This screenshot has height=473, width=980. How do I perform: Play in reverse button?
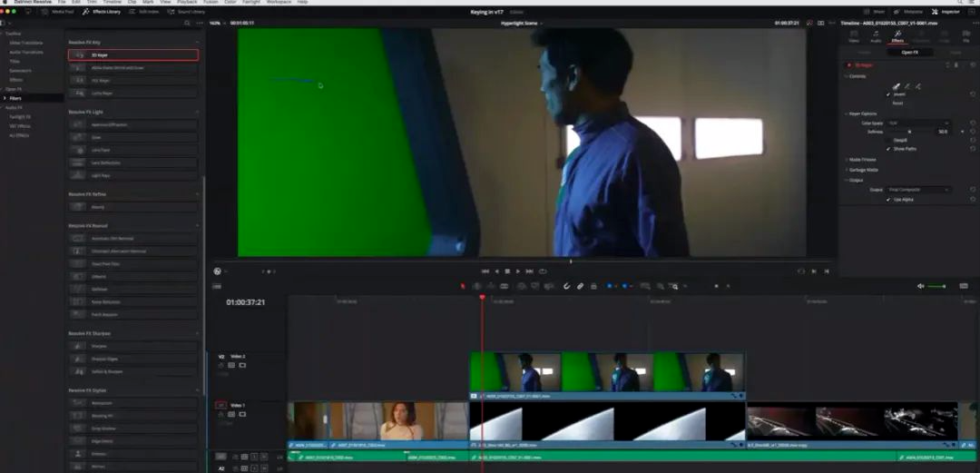(x=497, y=271)
